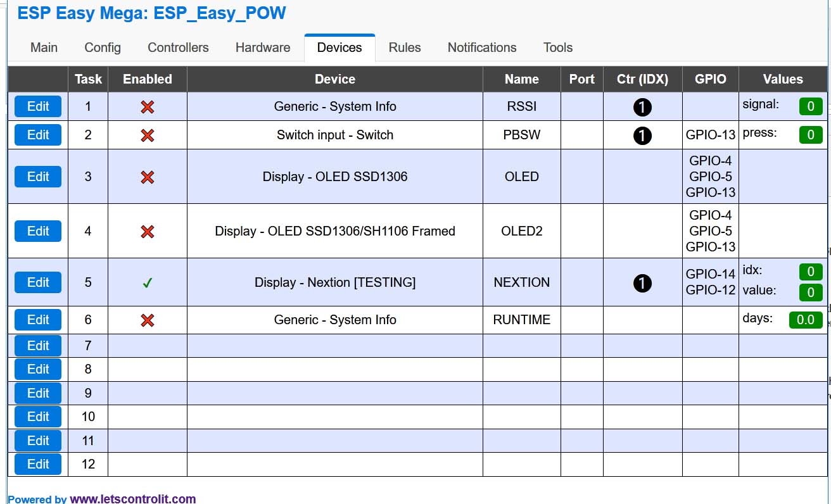The width and height of the screenshot is (831, 504).
Task: Click GPIO-13 in the PBSW row
Action: coord(711,135)
